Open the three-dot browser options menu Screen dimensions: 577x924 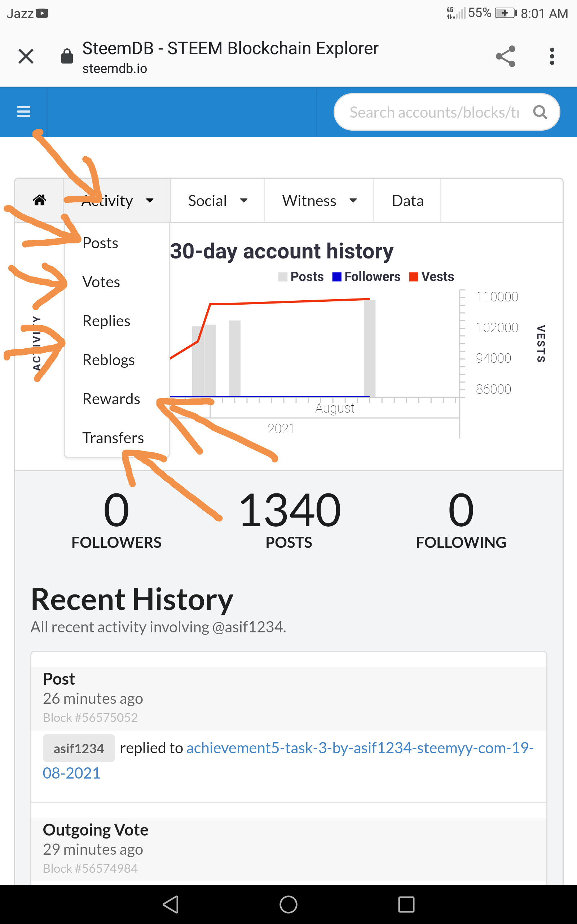(552, 57)
